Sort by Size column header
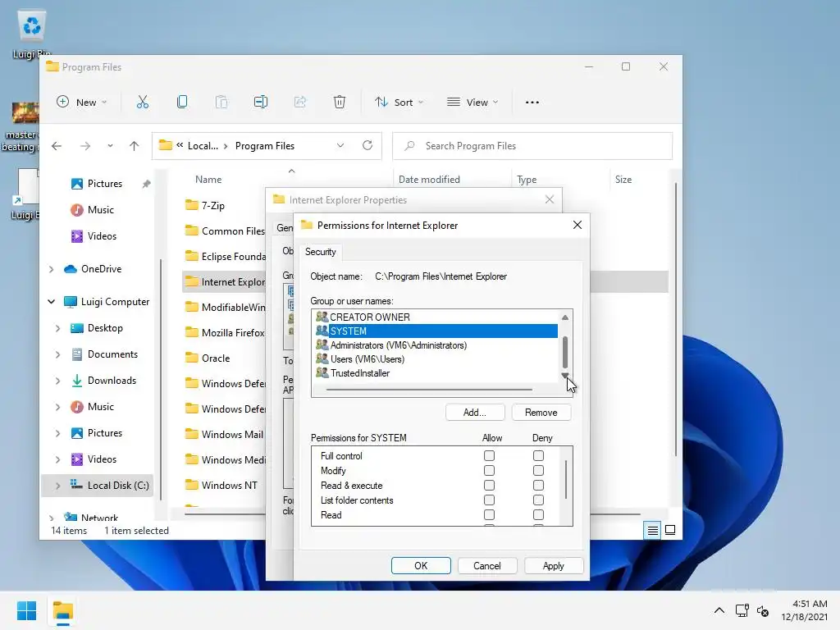This screenshot has width=840, height=630. (623, 180)
